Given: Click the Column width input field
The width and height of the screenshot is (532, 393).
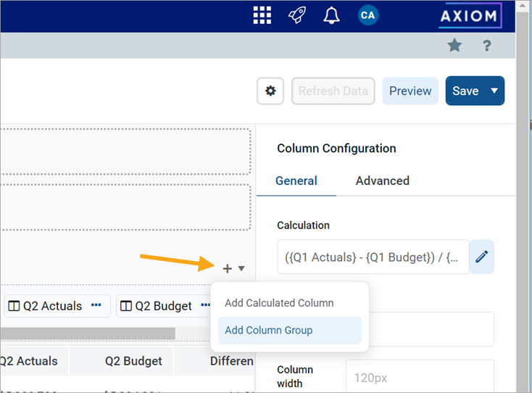Looking at the screenshot, I should tap(419, 377).
